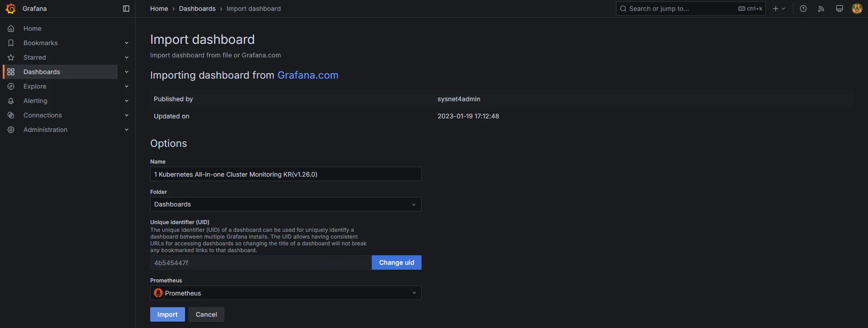Viewport: 868px width, 328px height.
Task: Expand the Alerting section chevron
Action: point(127,101)
